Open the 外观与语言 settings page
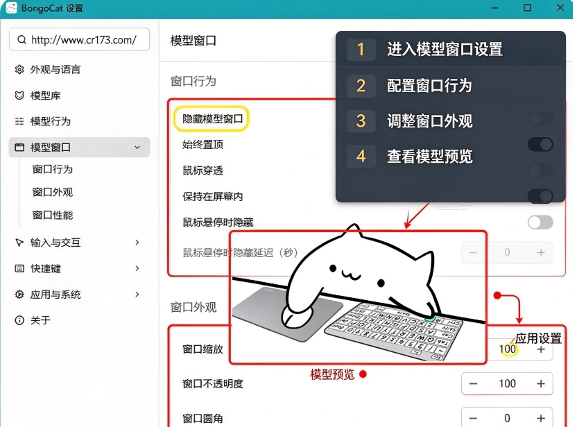 coord(79,69)
